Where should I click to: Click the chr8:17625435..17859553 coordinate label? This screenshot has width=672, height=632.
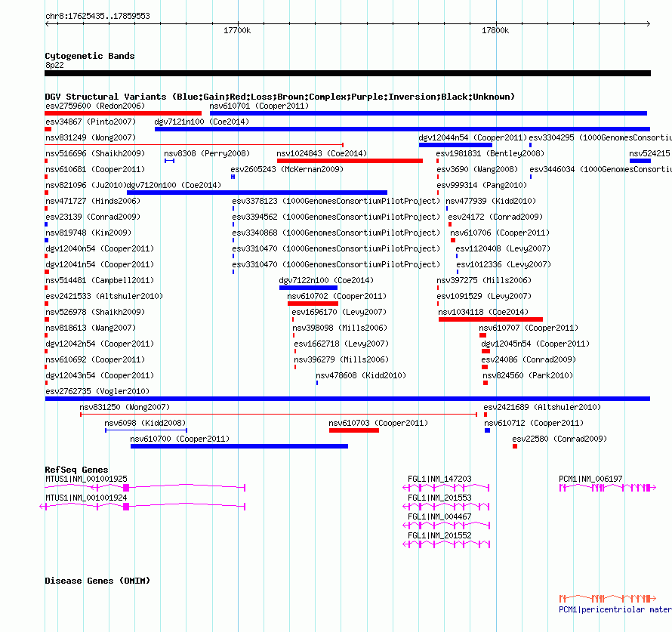pyautogui.click(x=97, y=16)
